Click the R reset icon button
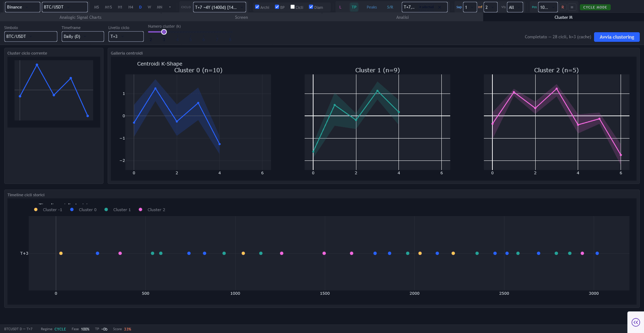This screenshot has height=333, width=644. [x=563, y=7]
